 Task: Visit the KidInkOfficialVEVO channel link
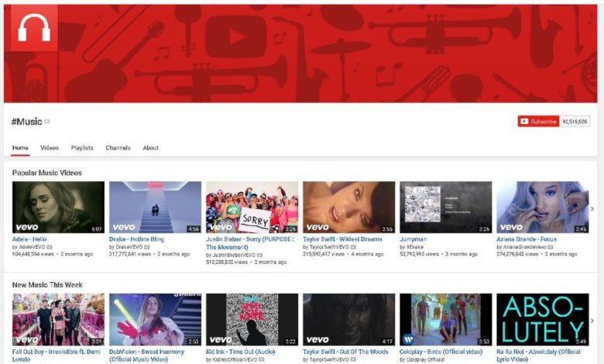[234, 359]
